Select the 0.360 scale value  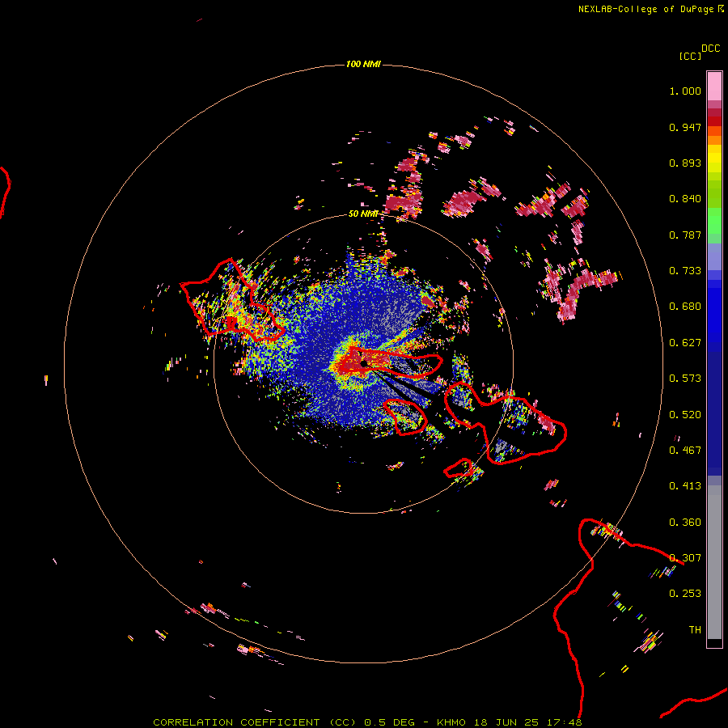[x=685, y=523]
